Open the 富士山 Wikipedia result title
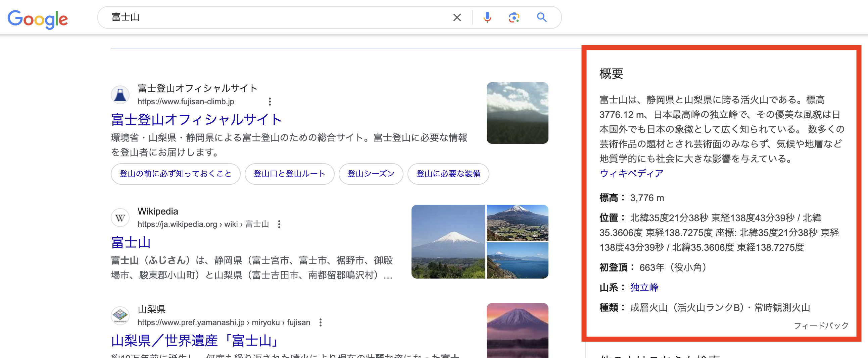Image resolution: width=868 pixels, height=358 pixels. [131, 242]
